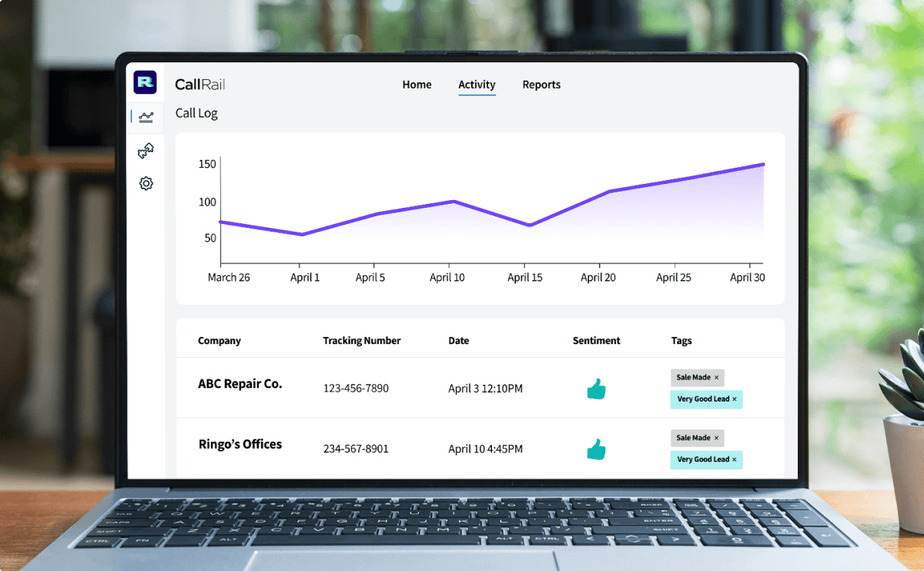Click the CallRail wordmark
Screen dimensions: 924x571
tap(200, 85)
